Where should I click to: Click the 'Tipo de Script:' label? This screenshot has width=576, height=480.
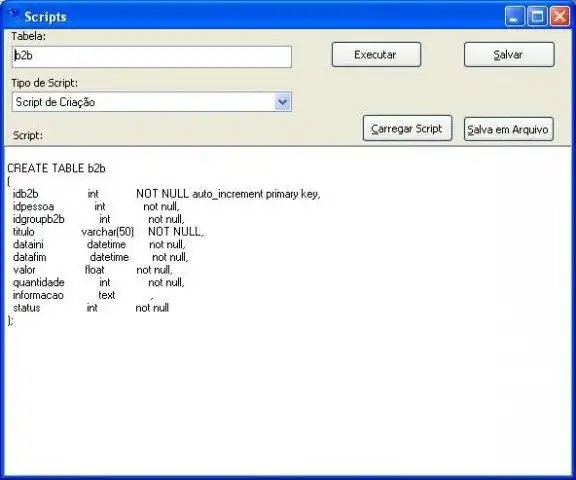coord(45,83)
